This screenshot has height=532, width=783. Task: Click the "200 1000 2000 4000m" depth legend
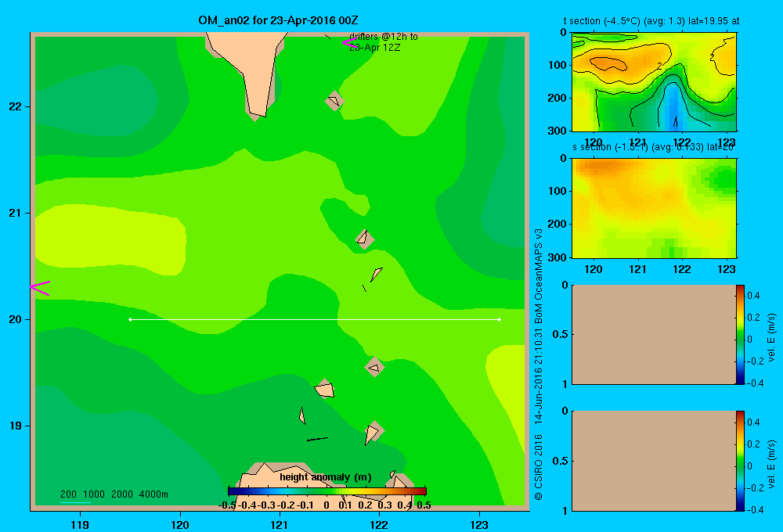[x=114, y=494]
